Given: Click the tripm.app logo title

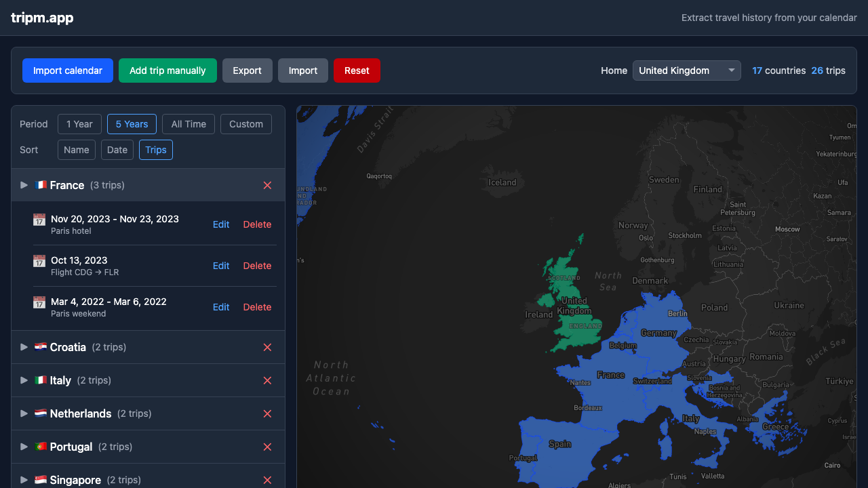Looking at the screenshot, I should point(42,18).
